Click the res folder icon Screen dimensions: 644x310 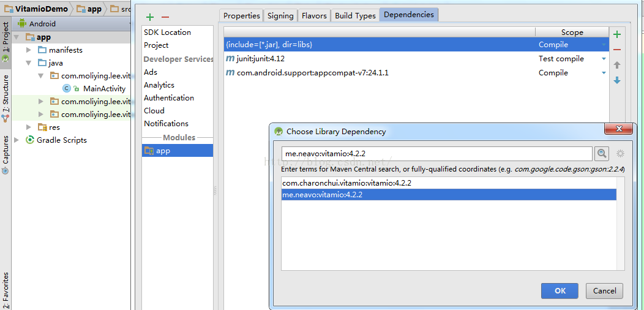(x=42, y=127)
